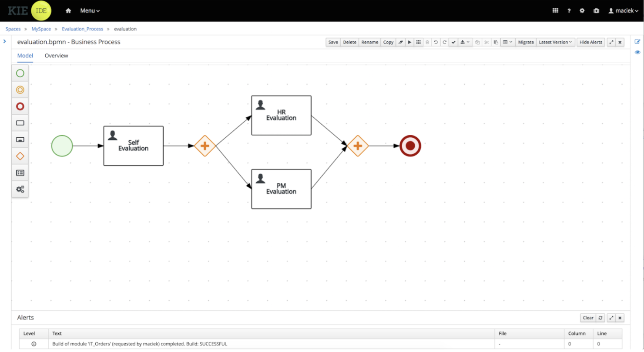Select the Gateway diamond palette tool
644x352 pixels.
point(20,156)
